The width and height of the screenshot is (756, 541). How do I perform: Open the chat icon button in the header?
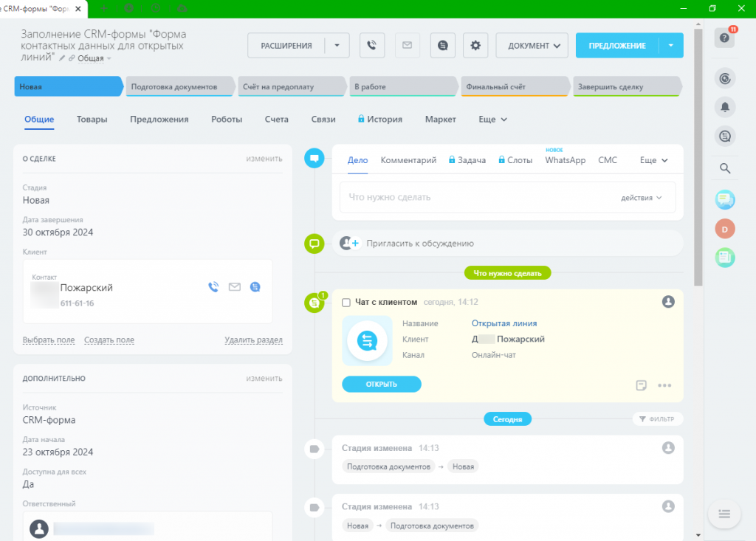(443, 45)
